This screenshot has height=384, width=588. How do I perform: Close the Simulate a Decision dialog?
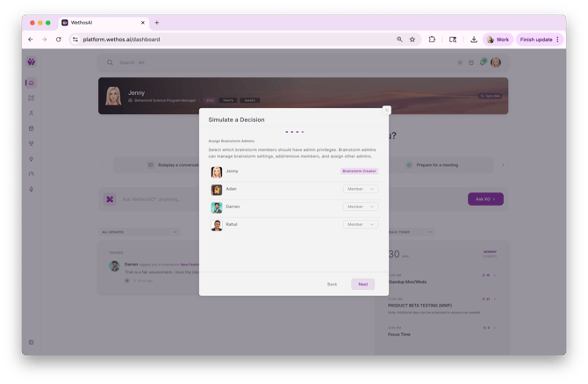pos(386,111)
